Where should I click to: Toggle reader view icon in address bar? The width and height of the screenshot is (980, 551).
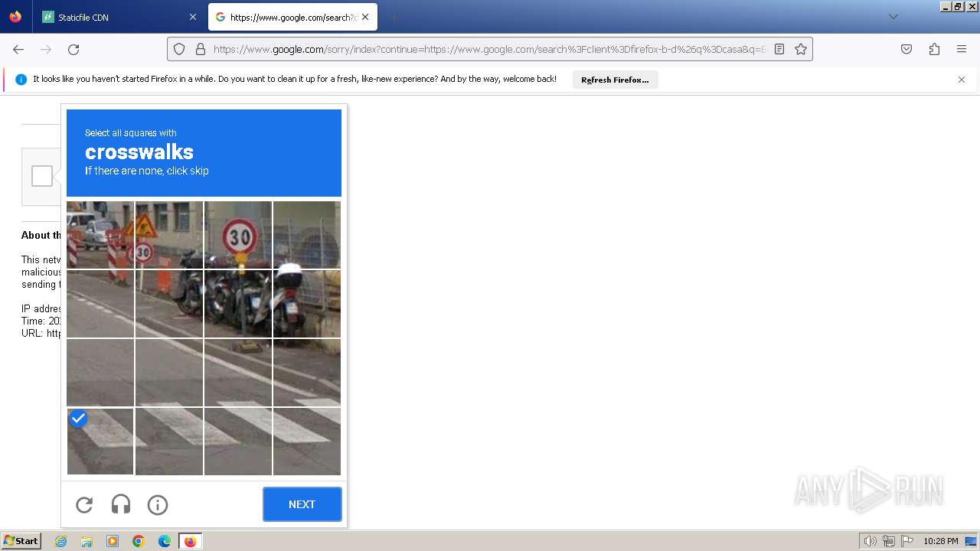(779, 49)
